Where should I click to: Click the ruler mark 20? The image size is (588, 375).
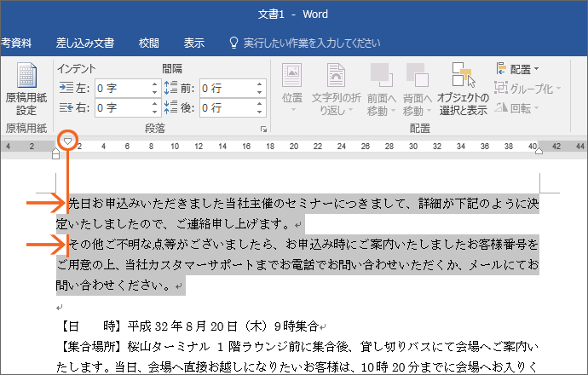294,147
